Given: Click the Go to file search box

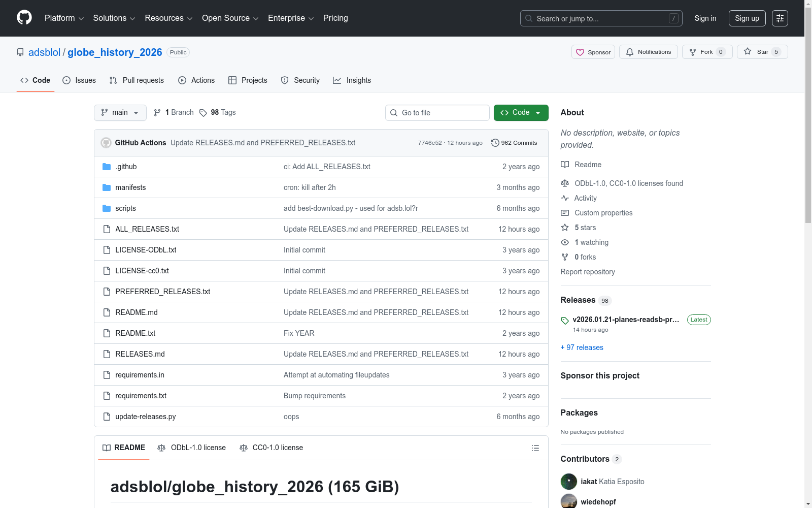Looking at the screenshot, I should point(437,113).
